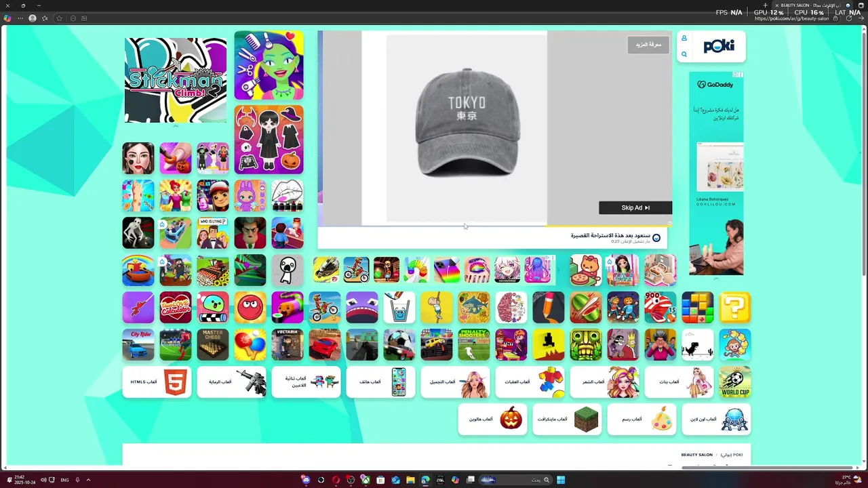Open the table tennis paddles game icon
This screenshot has height=488, width=868.
[250, 345]
